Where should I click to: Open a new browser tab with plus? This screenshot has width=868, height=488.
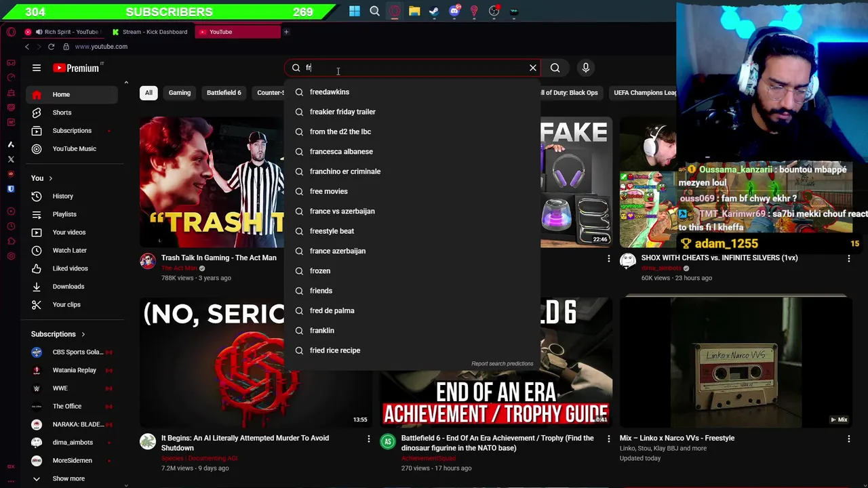(x=286, y=32)
